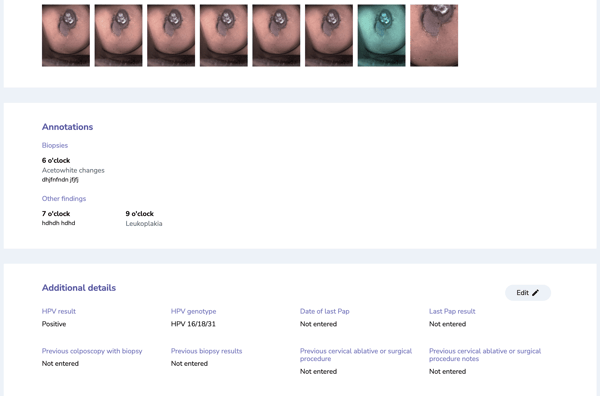Screen dimensions: 600x396
Task: Open the first cervix image thumbnail
Action: 66,35
